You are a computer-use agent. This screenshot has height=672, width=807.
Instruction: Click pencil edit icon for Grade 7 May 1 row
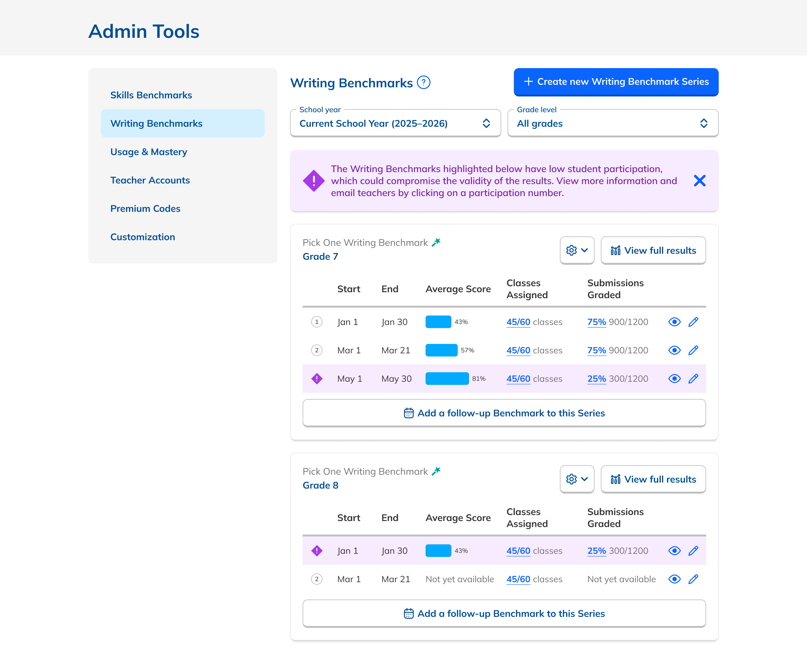[693, 379]
